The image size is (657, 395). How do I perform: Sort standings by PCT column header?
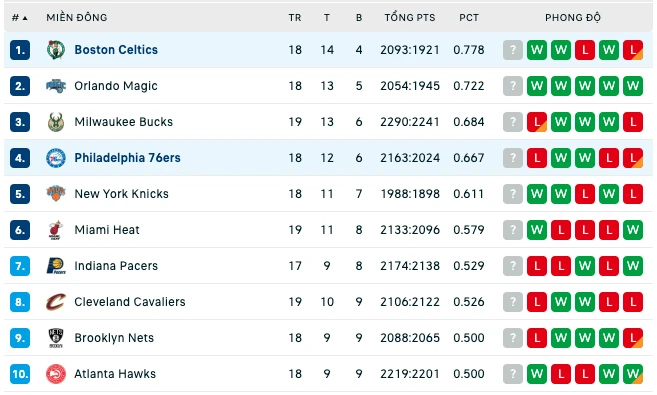(468, 18)
